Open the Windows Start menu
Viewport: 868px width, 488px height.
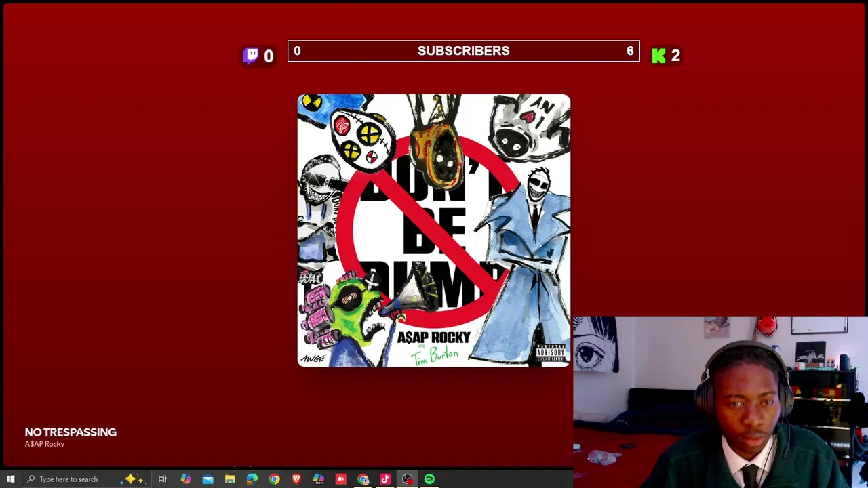pyautogui.click(x=10, y=479)
